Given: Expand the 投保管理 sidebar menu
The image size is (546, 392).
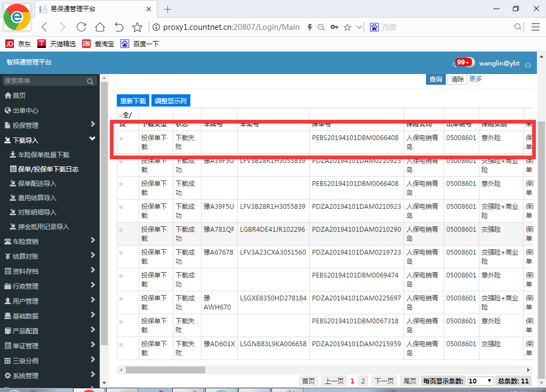Looking at the screenshot, I should pos(50,125).
